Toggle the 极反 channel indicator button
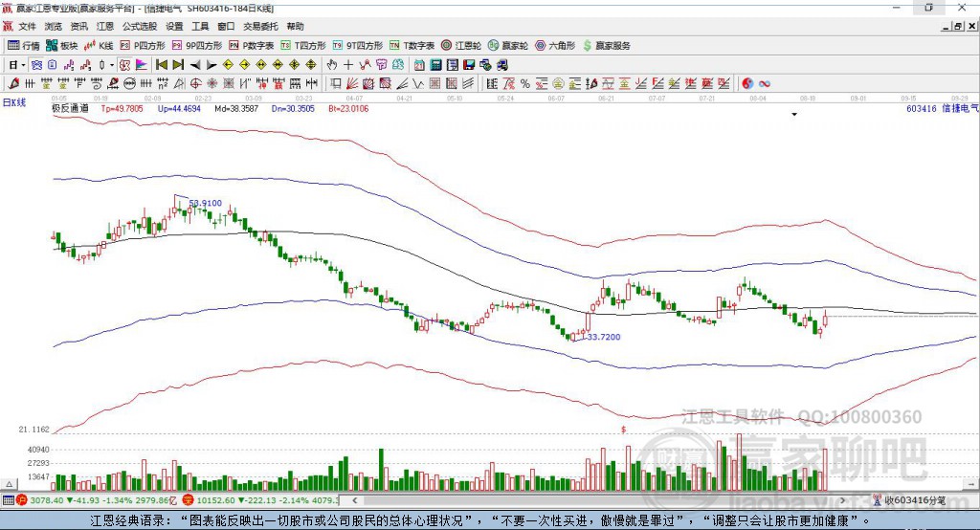 click(125, 64)
